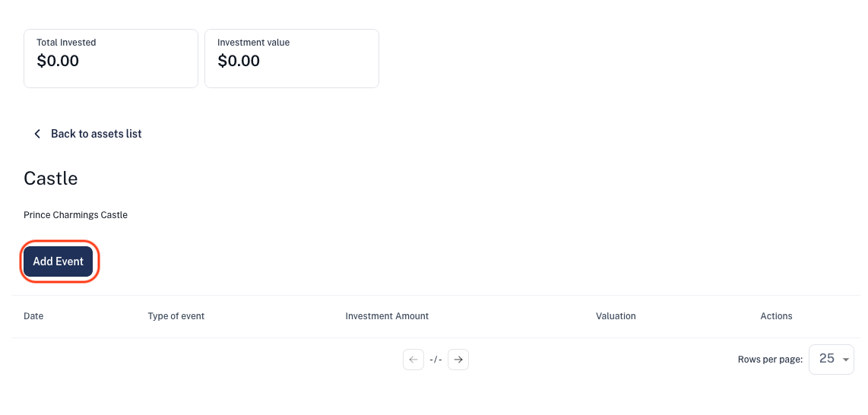Sort by Type of event column header

pos(176,316)
